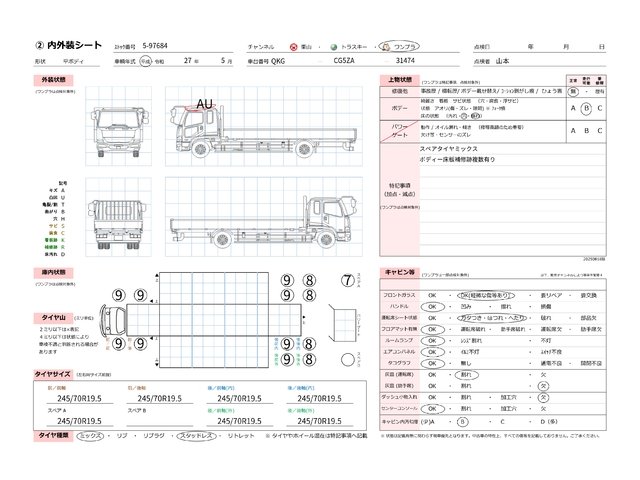Click the AU damage mark on cab roof

click(204, 104)
